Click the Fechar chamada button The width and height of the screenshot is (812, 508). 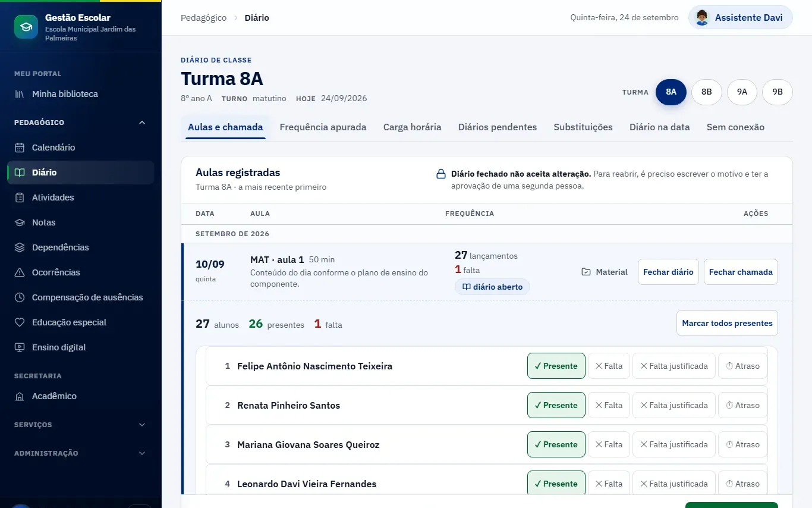[x=741, y=272]
